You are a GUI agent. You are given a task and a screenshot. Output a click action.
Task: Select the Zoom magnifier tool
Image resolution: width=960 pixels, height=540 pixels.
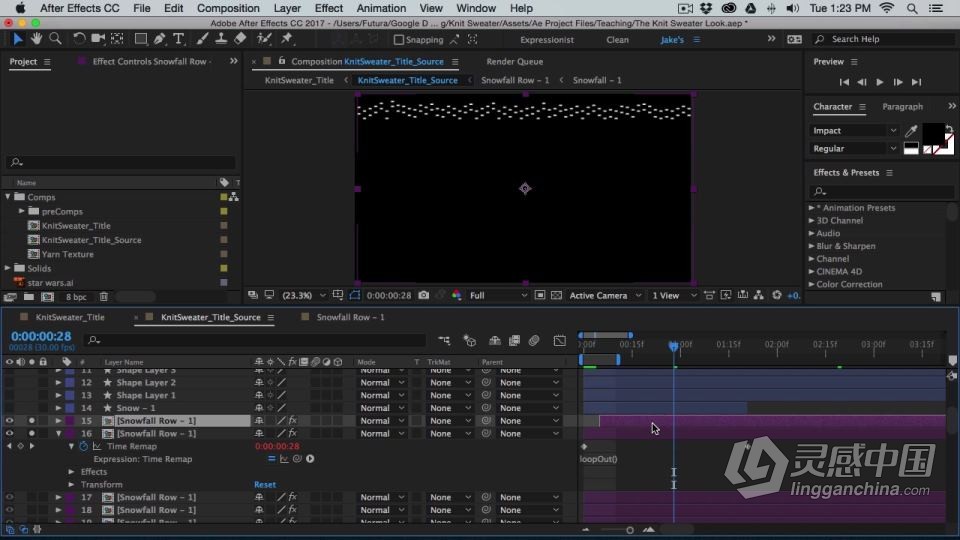(55, 39)
